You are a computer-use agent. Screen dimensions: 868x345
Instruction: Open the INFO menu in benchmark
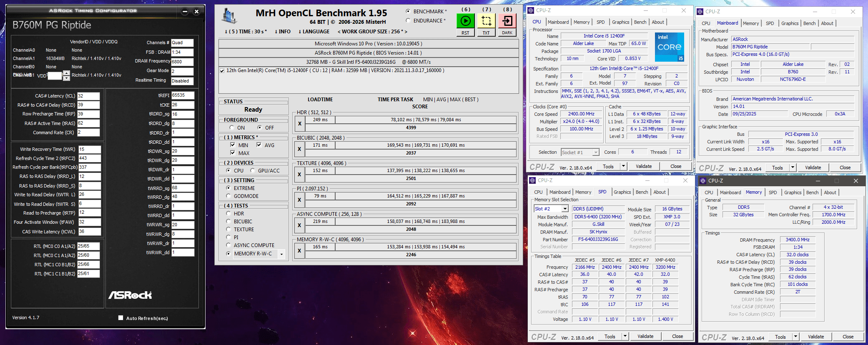coord(283,32)
